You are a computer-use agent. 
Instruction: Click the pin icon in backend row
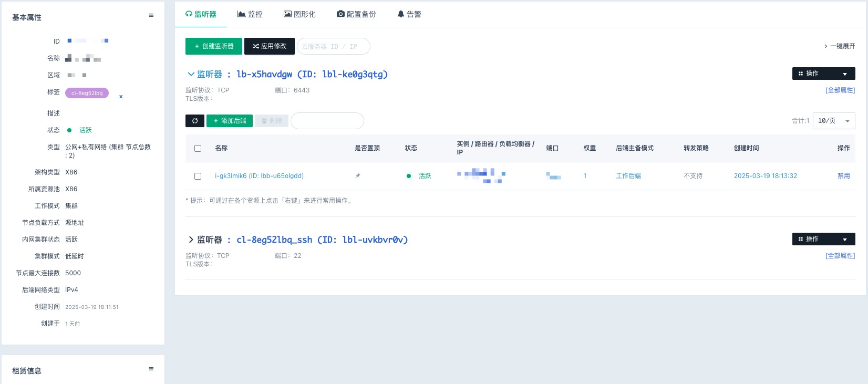pos(358,176)
